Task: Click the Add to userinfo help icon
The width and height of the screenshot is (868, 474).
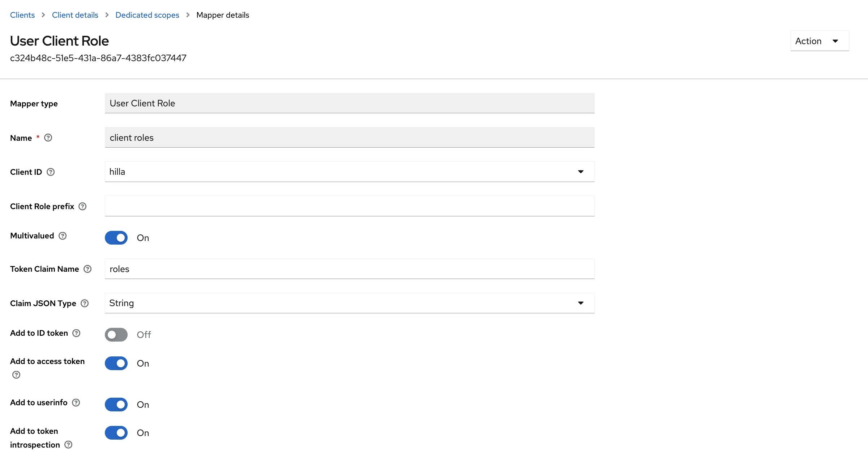Action: 76,403
